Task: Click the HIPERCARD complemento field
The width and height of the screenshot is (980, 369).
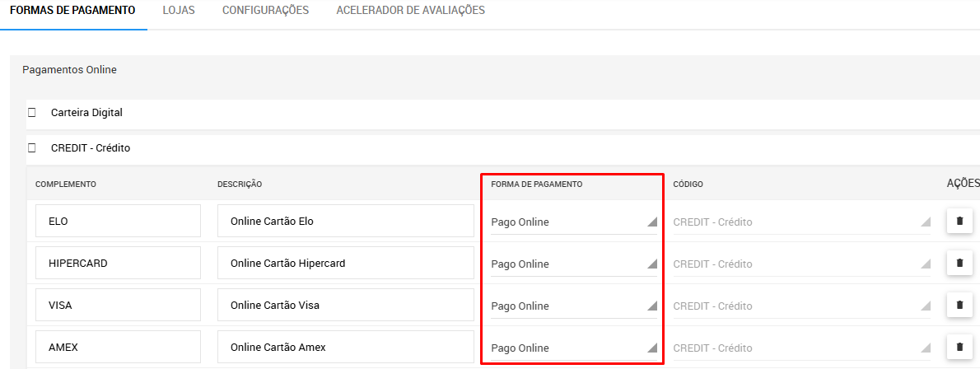Action: (118, 263)
